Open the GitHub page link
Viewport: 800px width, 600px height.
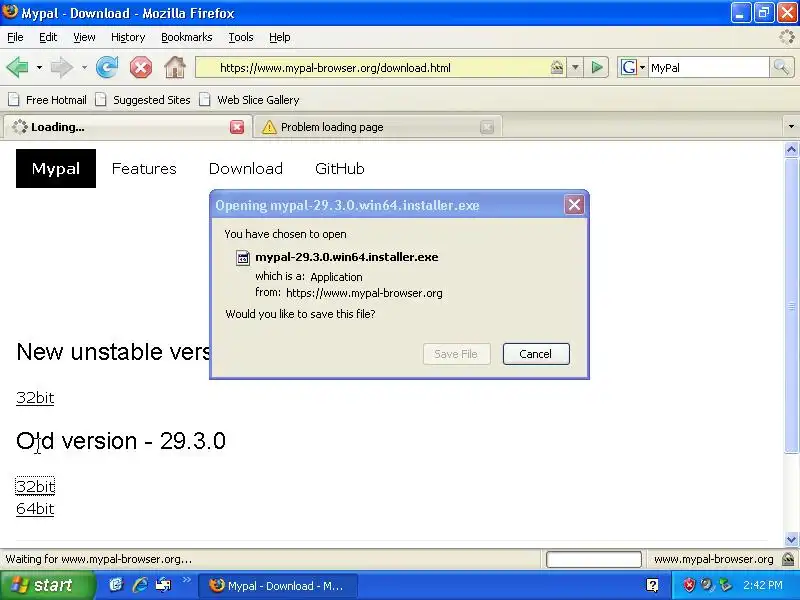click(x=339, y=168)
